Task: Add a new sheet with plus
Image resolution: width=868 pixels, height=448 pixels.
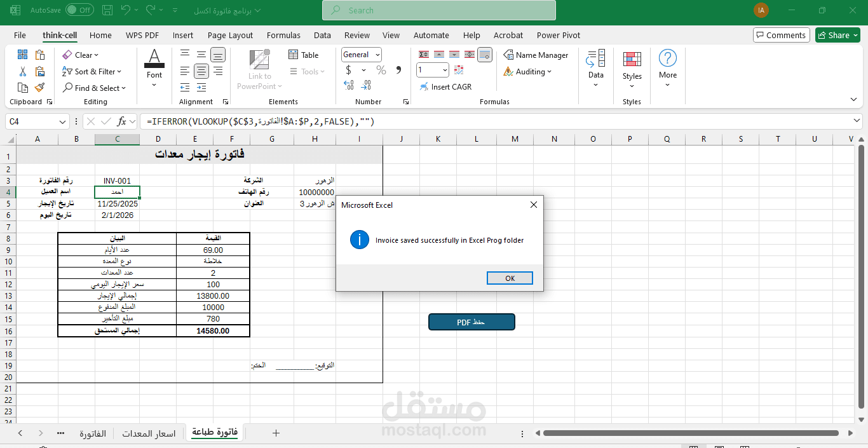Action: tap(276, 433)
